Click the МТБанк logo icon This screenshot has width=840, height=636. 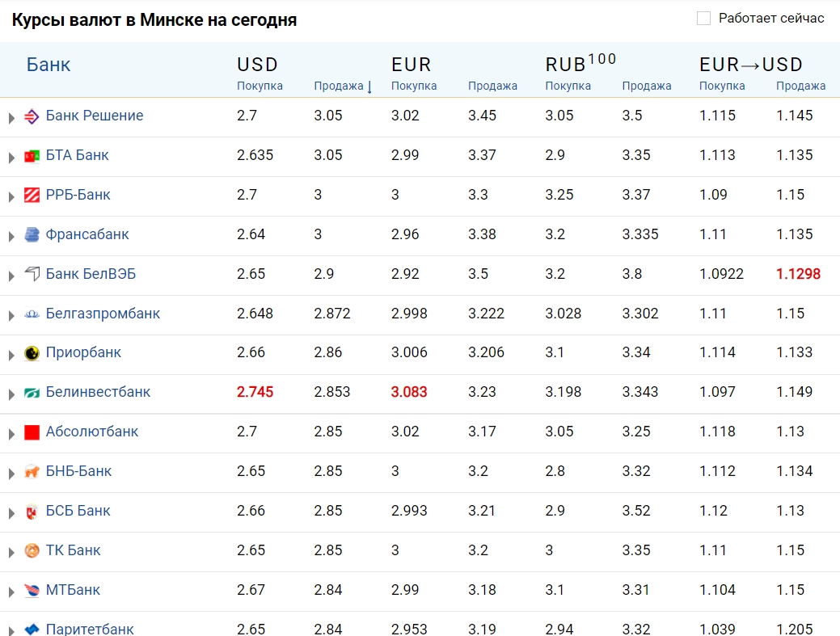[32, 591]
